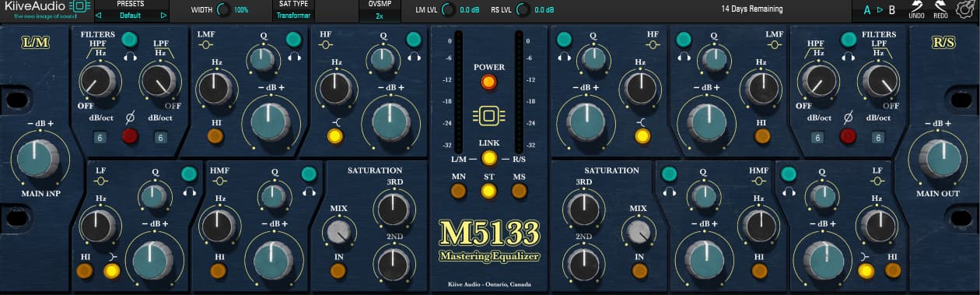Toggle L/M HF shelf yellow button
The width and height of the screenshot is (980, 295).
(336, 137)
